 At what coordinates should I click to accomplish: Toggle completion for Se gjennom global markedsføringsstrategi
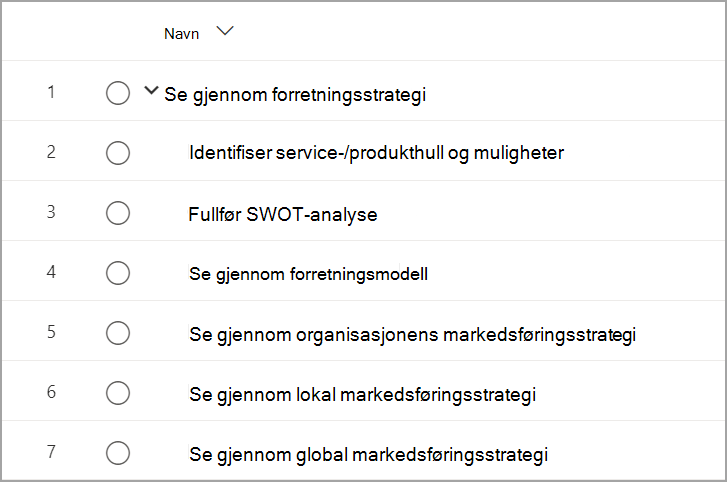coord(118,453)
